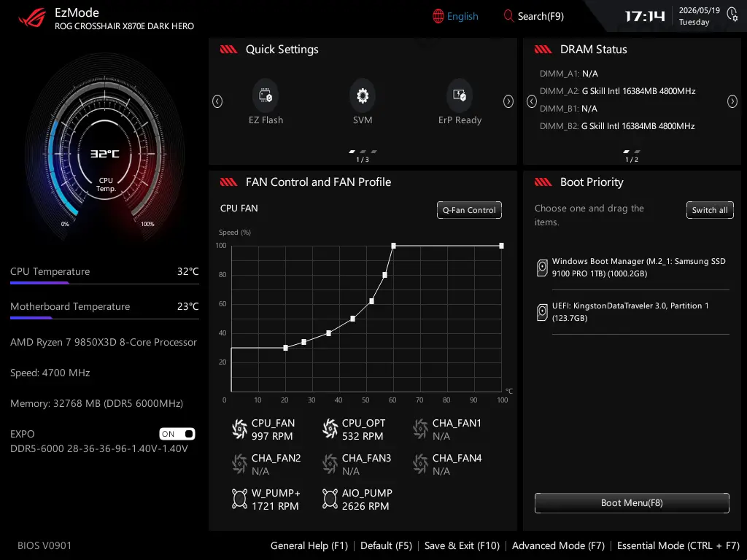
Task: Go to previous Quick Settings page
Action: [217, 101]
